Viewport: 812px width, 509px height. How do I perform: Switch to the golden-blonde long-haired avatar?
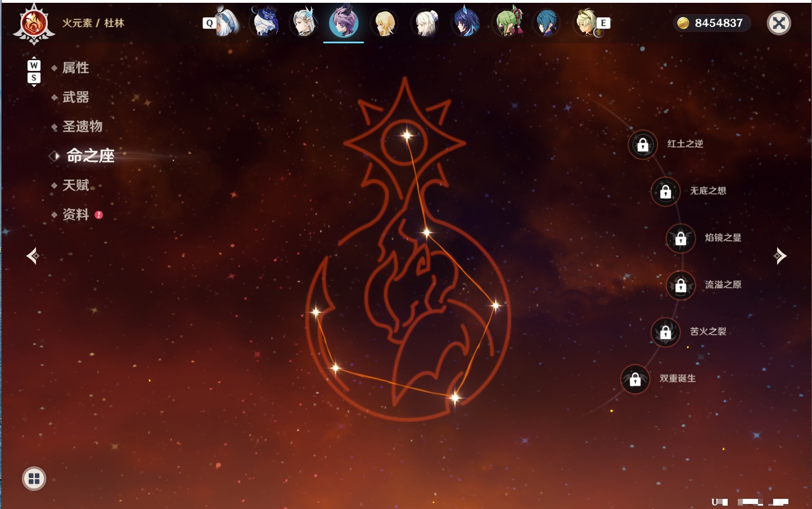click(x=385, y=23)
